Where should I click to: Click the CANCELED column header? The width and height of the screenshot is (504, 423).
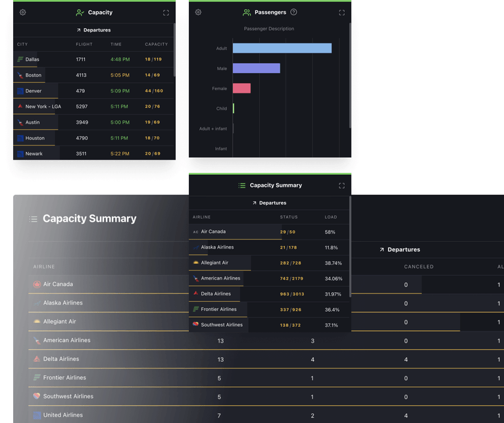click(418, 266)
